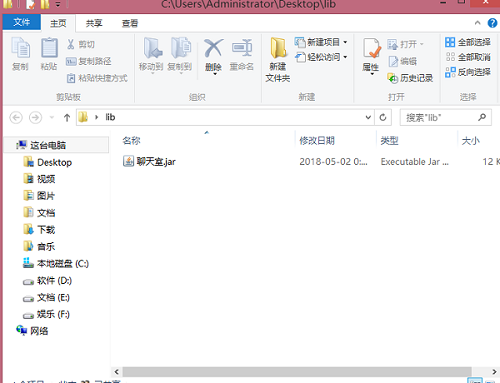Click the Cut (剪切) scissors icon
The height and width of the screenshot is (383, 500).
[71, 44]
